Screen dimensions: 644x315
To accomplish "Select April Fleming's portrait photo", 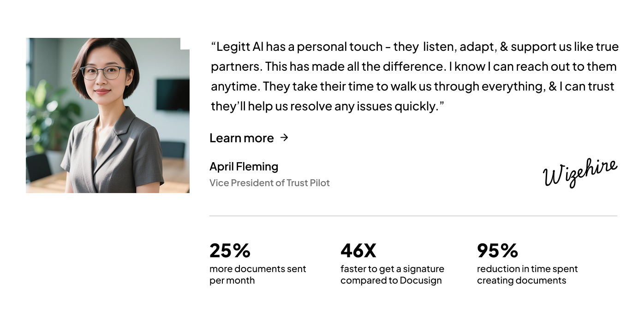I will coord(107,115).
